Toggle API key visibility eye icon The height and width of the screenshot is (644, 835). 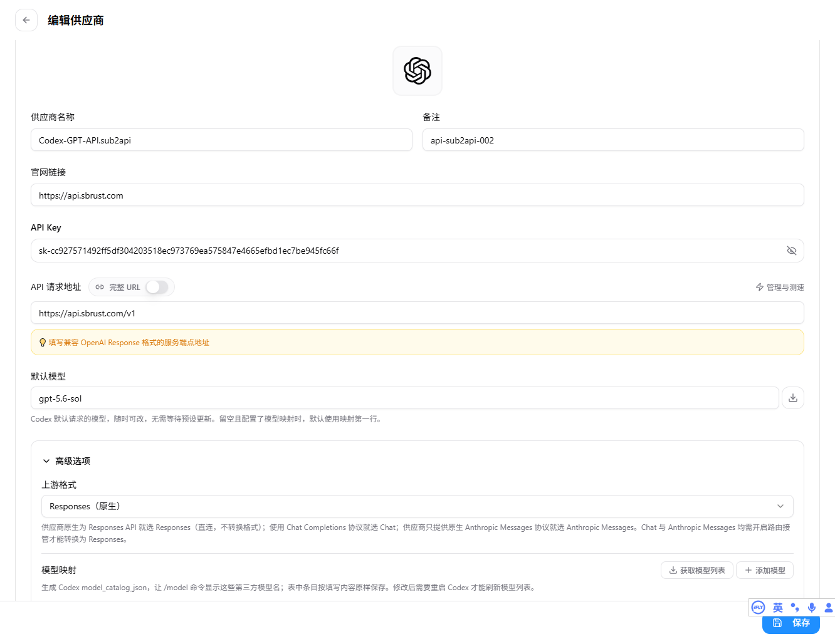(x=792, y=251)
